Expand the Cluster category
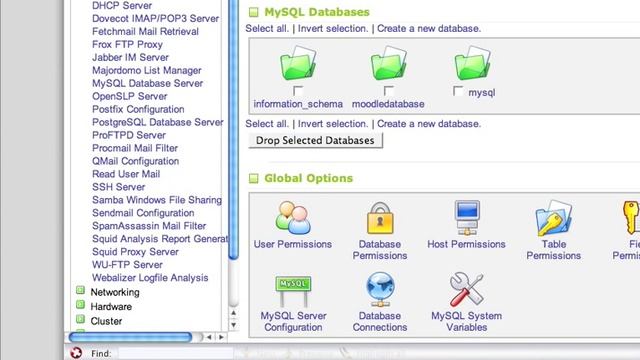 pyautogui.click(x=80, y=319)
